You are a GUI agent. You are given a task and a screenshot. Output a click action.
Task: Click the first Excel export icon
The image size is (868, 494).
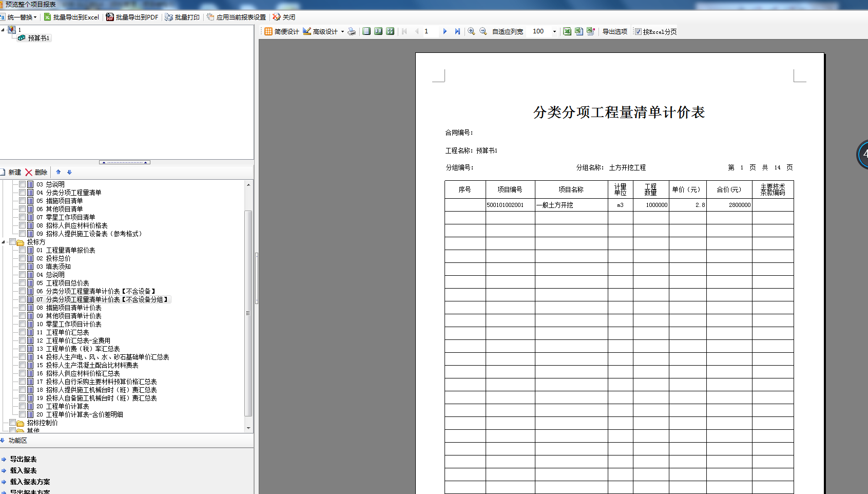(x=567, y=31)
